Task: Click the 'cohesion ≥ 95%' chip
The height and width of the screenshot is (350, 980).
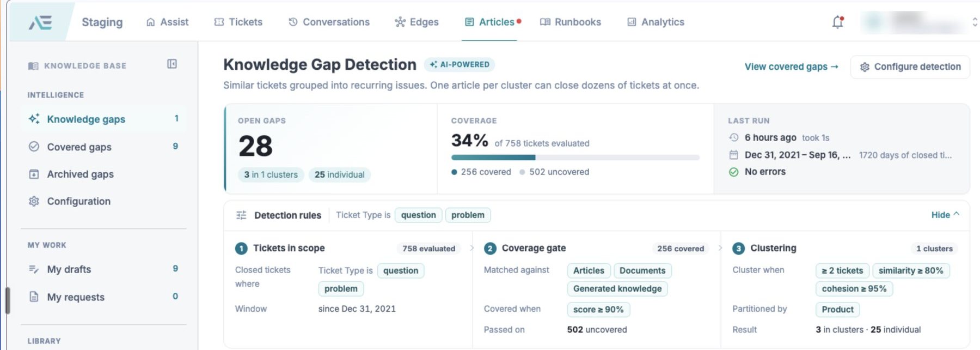Action: tap(854, 289)
